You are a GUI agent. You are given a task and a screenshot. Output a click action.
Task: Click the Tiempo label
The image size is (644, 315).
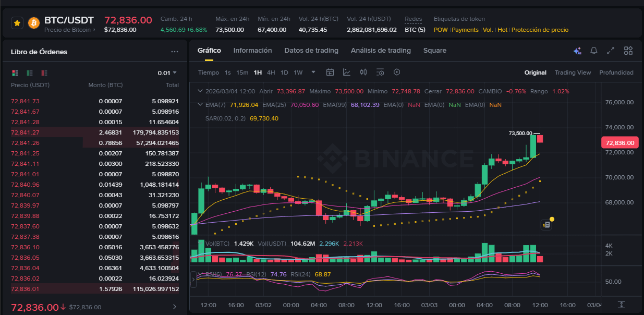coord(209,72)
